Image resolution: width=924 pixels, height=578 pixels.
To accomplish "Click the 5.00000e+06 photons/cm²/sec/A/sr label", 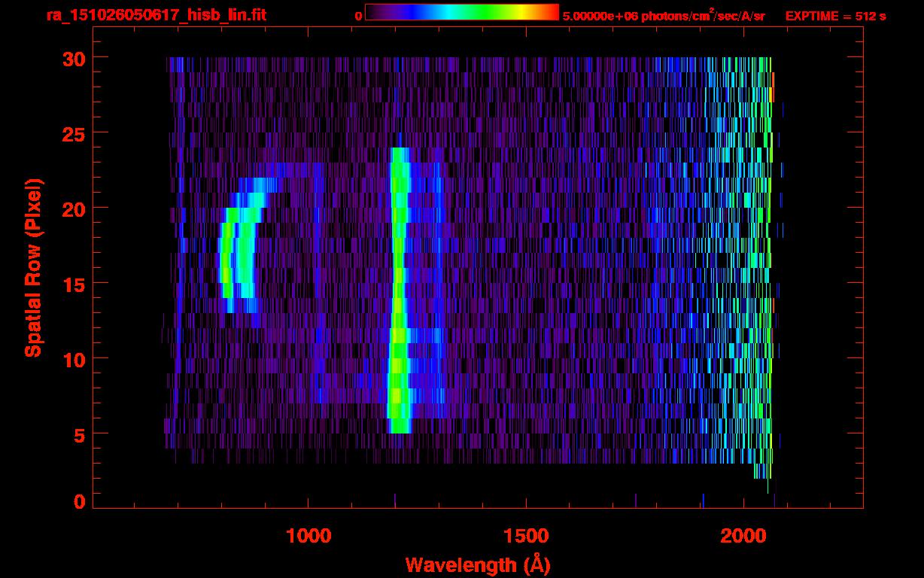I will [x=664, y=15].
